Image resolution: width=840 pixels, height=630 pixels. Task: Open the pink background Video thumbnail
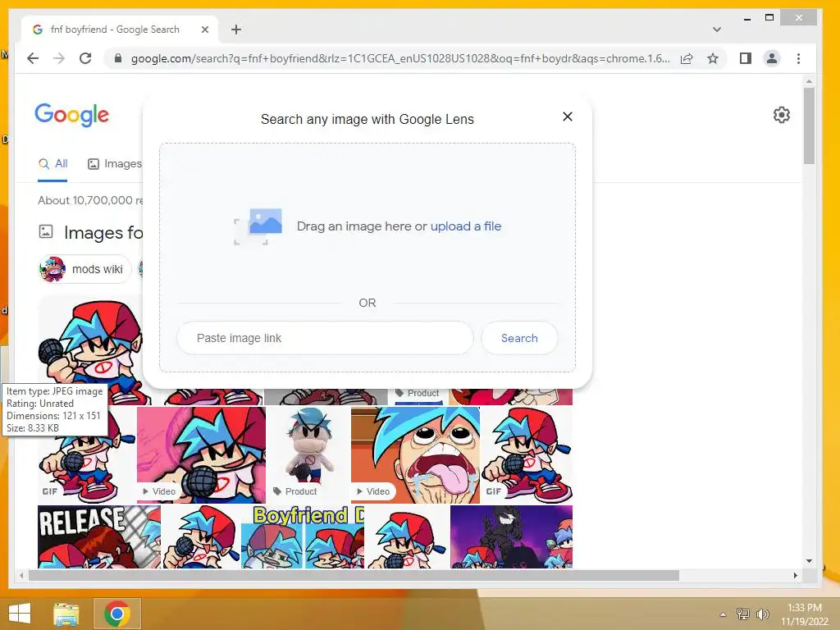point(201,454)
